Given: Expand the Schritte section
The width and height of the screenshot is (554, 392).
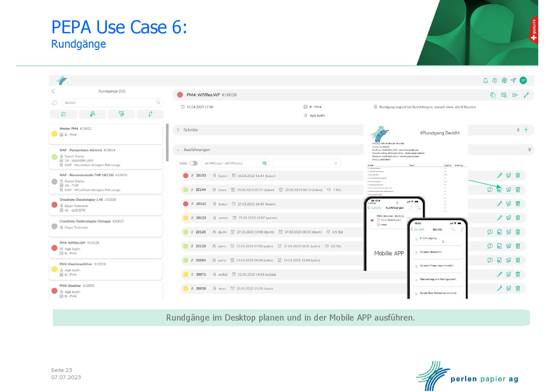Looking at the screenshot, I should (x=178, y=130).
